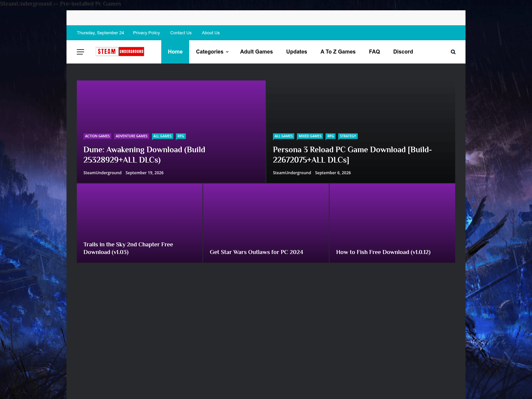The height and width of the screenshot is (399, 532).
Task: Open Get Star Wars Outlaws post
Action: [256, 252]
